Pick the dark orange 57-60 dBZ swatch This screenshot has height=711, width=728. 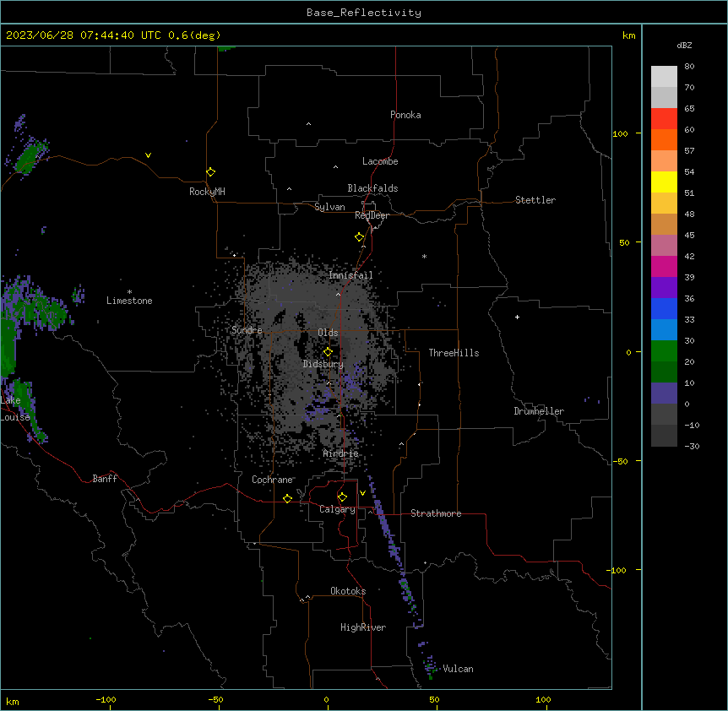click(x=664, y=139)
